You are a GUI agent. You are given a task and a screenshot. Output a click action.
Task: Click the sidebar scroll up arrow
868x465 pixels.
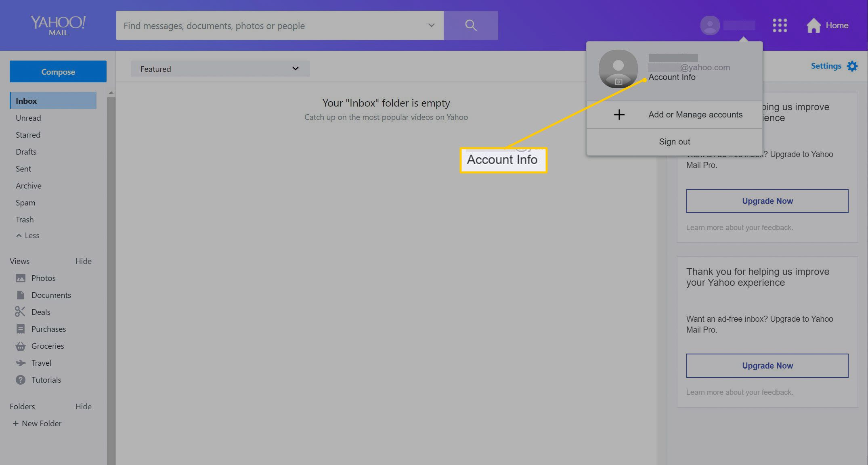111,93
